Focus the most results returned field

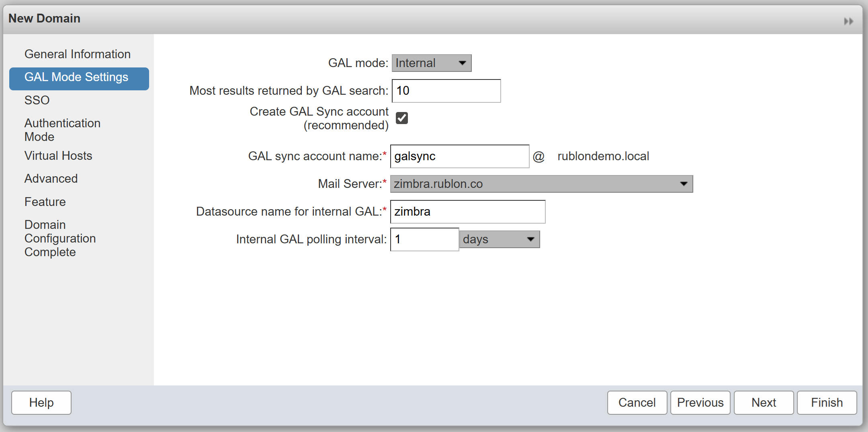click(x=446, y=91)
